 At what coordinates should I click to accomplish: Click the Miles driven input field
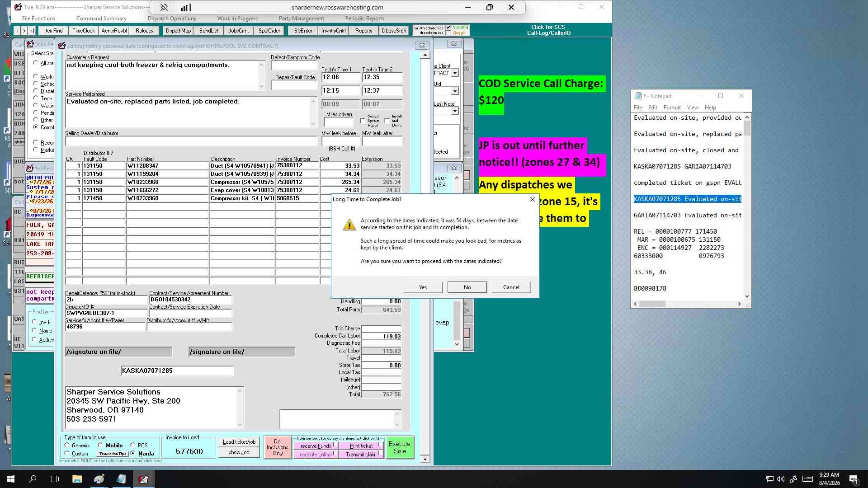(x=338, y=122)
